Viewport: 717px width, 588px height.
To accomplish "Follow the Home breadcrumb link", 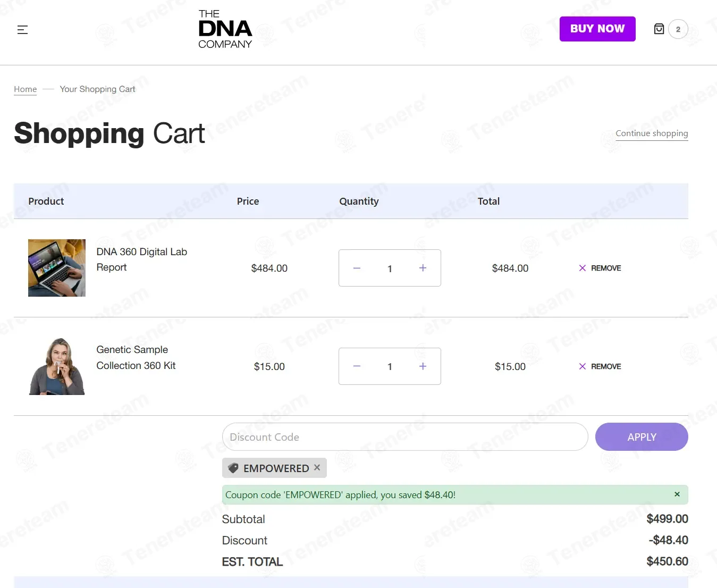I will 26,89.
